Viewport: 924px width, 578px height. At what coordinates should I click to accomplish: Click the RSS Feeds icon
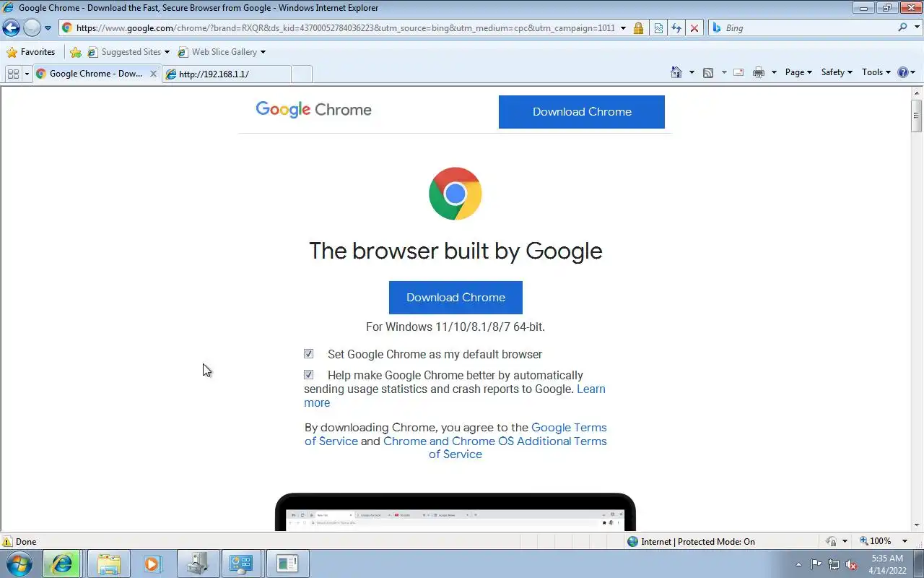pyautogui.click(x=708, y=72)
